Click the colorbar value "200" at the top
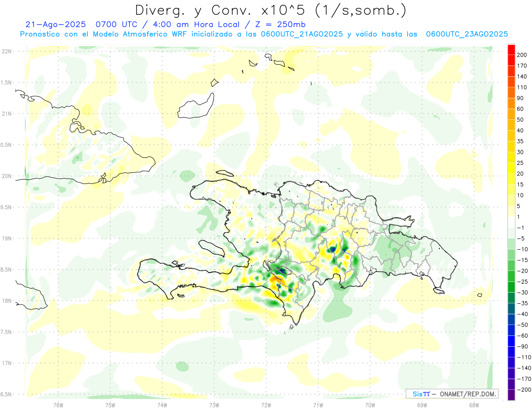This screenshot has width=532, height=411. click(522, 55)
